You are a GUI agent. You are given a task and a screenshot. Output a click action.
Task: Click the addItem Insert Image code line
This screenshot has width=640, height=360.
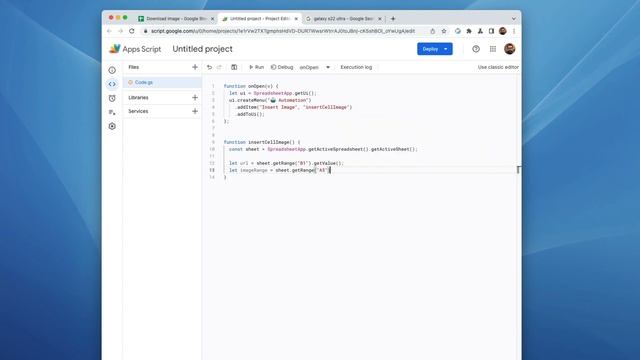pos(293,107)
